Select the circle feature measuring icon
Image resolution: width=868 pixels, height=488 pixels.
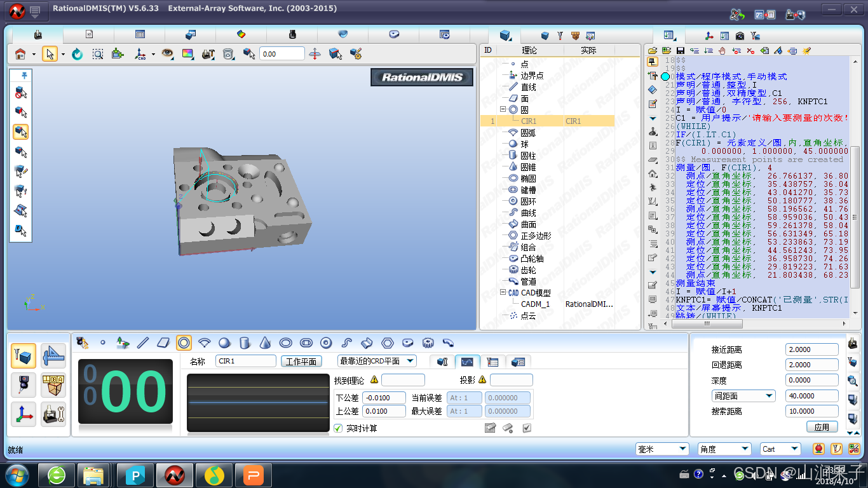184,342
